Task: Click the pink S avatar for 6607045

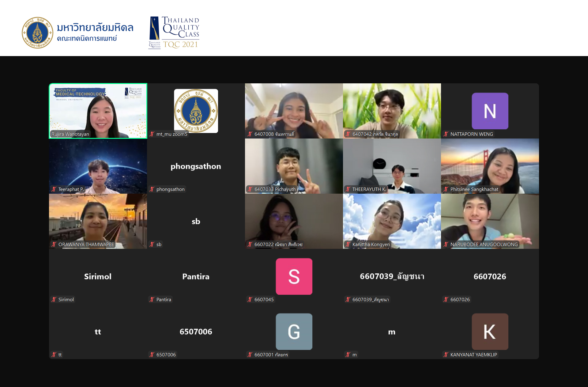Action: [294, 276]
